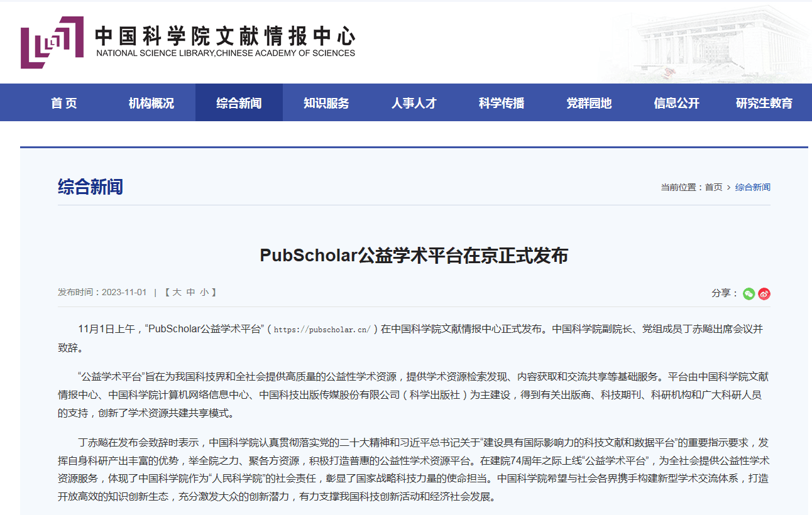Open the 人事人才 navigation item
Screen dimensions: 812x515
414,103
